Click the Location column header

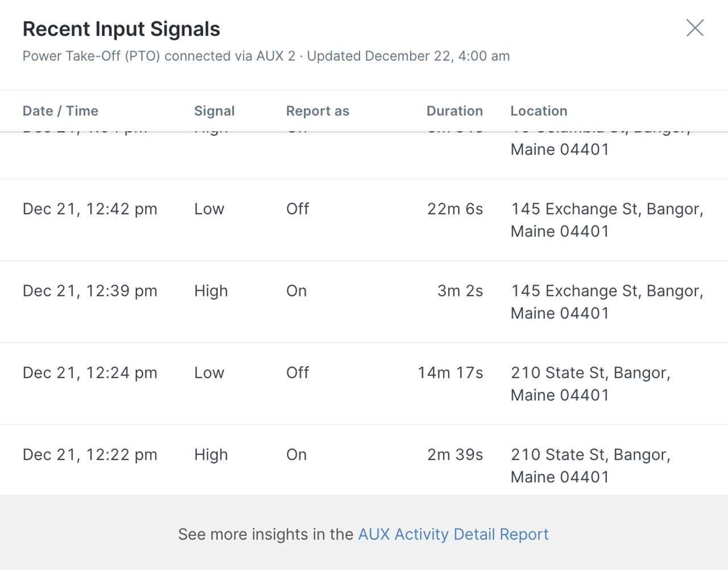point(539,111)
